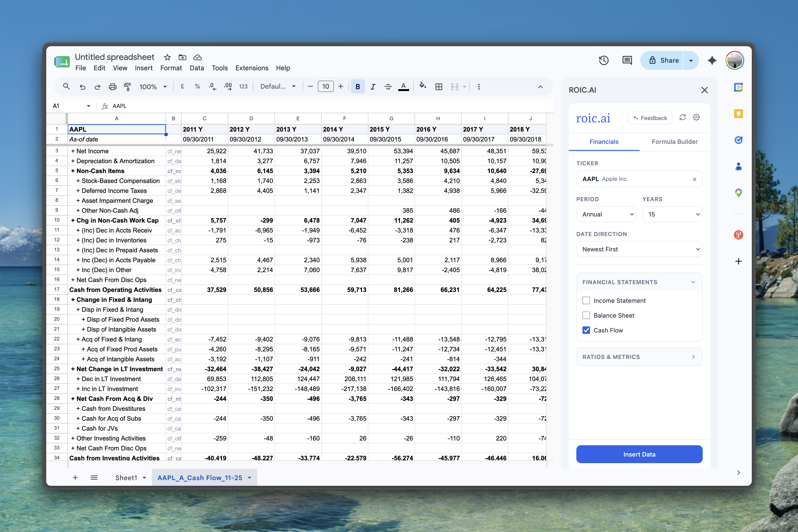This screenshot has width=798, height=532.
Task: Close the ROIC.AI sidebar
Action: point(704,90)
